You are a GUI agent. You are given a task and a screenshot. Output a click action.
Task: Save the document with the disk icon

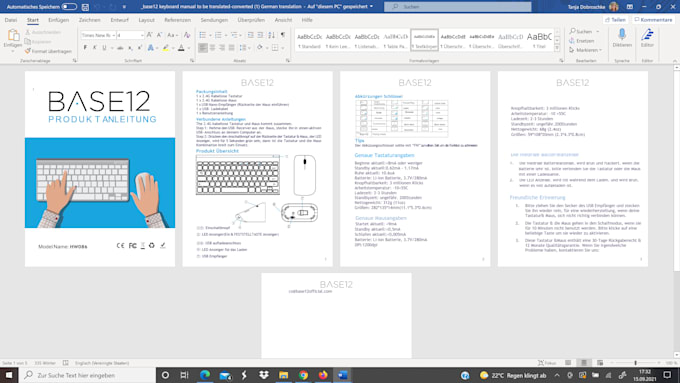pyautogui.click(x=85, y=7)
